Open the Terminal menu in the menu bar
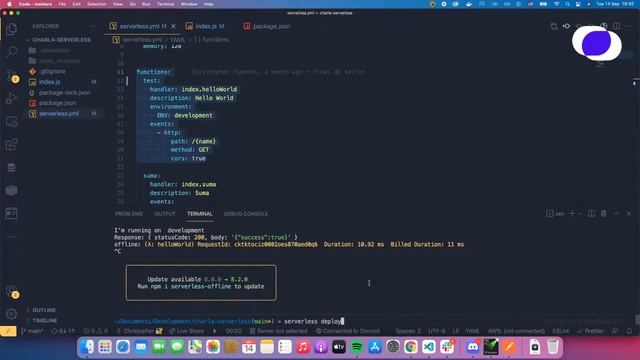The width and height of the screenshot is (640, 360). click(x=165, y=4)
